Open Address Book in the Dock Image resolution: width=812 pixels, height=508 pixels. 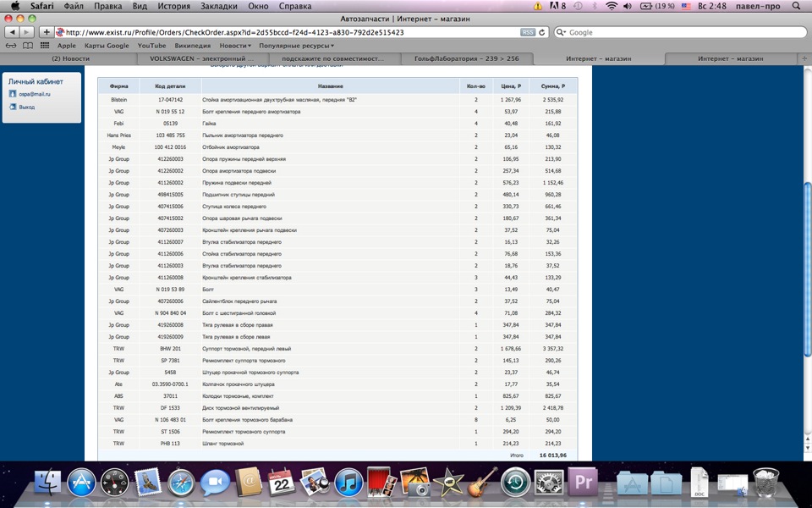point(249,483)
